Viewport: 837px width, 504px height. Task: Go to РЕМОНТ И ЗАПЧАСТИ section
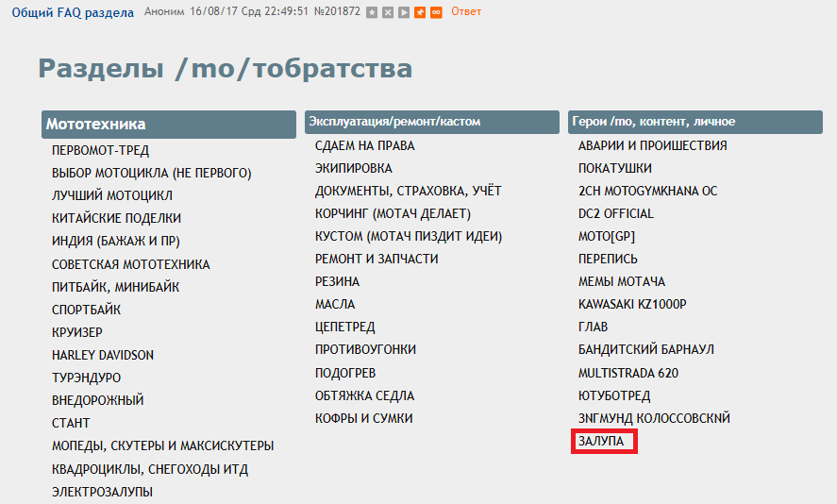click(x=377, y=259)
